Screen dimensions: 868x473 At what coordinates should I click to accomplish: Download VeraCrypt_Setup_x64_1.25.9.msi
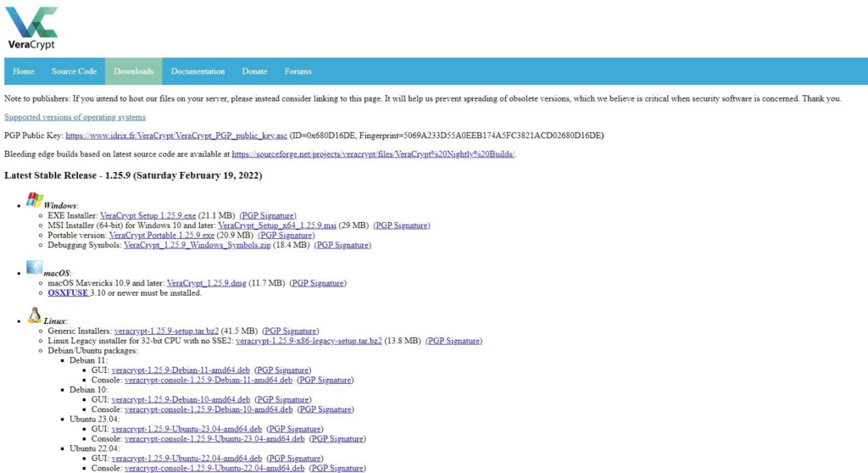click(x=277, y=225)
